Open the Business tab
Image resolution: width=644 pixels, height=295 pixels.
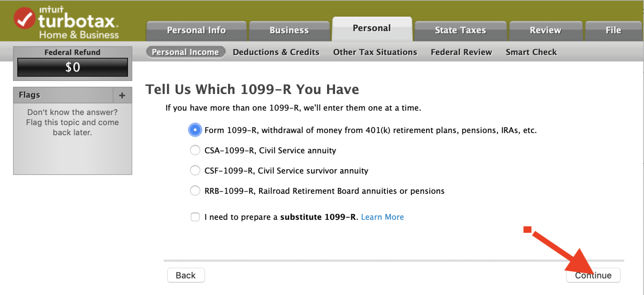tap(289, 30)
